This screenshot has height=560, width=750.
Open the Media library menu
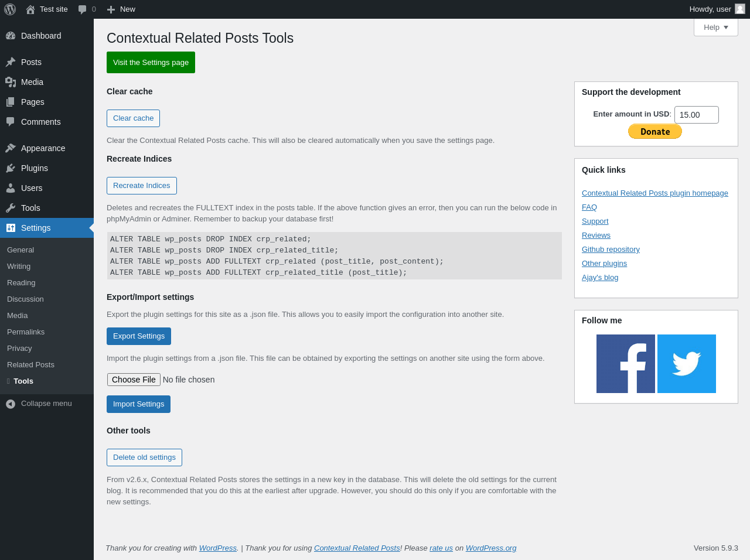pyautogui.click(x=32, y=82)
